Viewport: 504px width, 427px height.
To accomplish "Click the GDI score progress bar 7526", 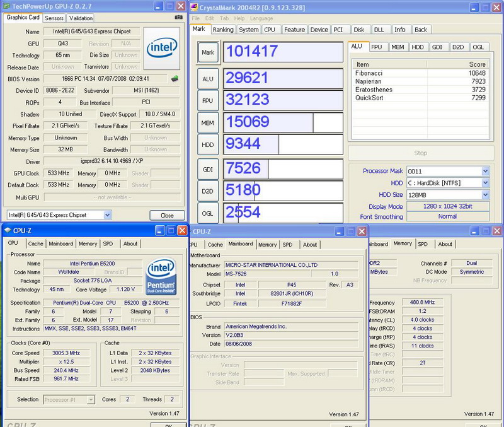I will [x=283, y=169].
